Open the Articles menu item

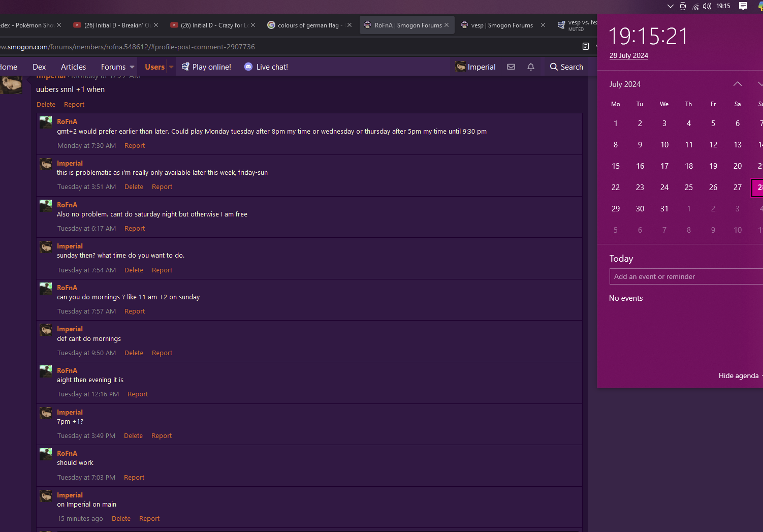coord(73,67)
